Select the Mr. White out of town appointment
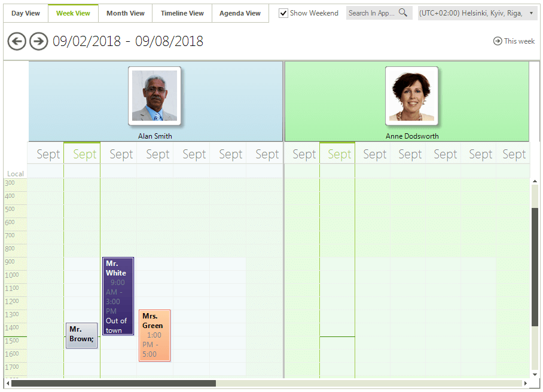 [x=118, y=296]
